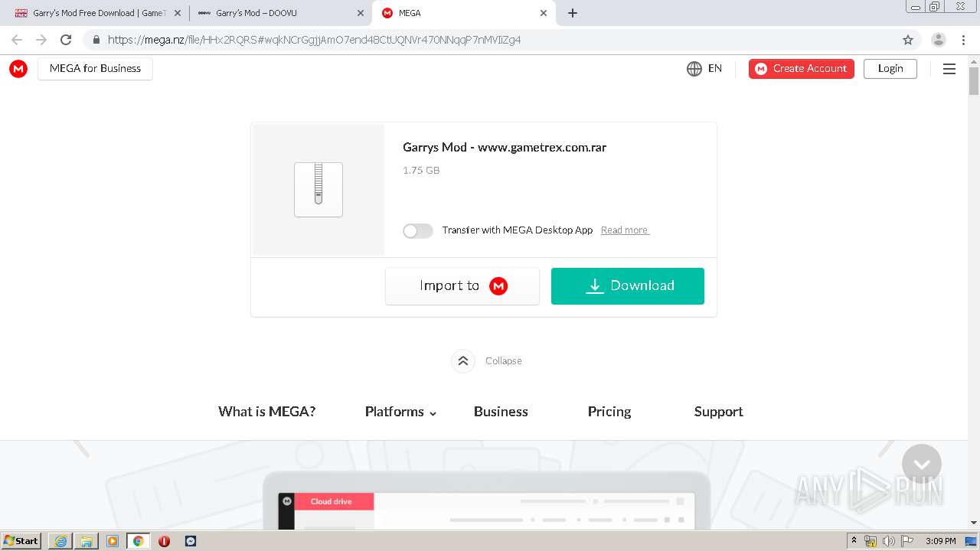Show hidden tray icons arrow
Viewport: 980px width, 551px height.
point(854,541)
